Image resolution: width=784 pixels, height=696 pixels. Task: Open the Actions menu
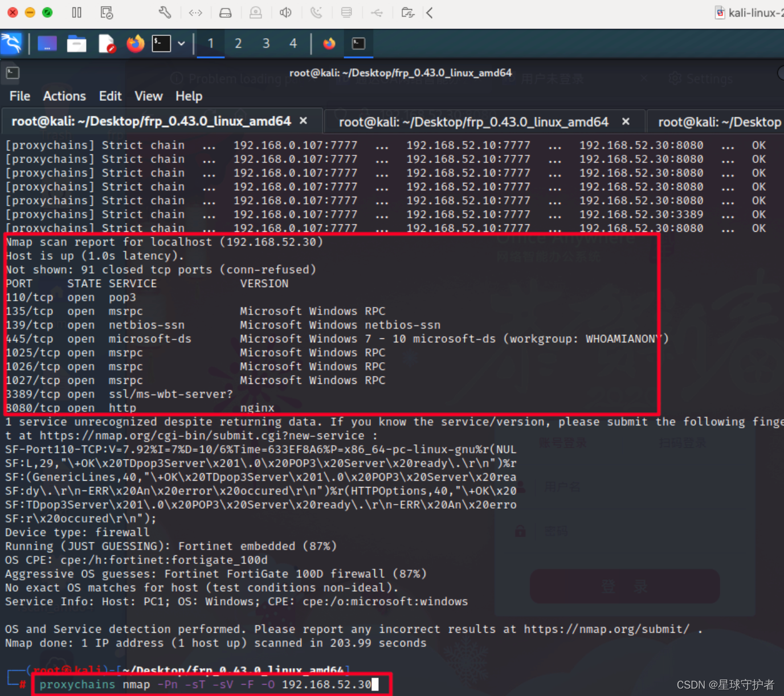(x=64, y=96)
